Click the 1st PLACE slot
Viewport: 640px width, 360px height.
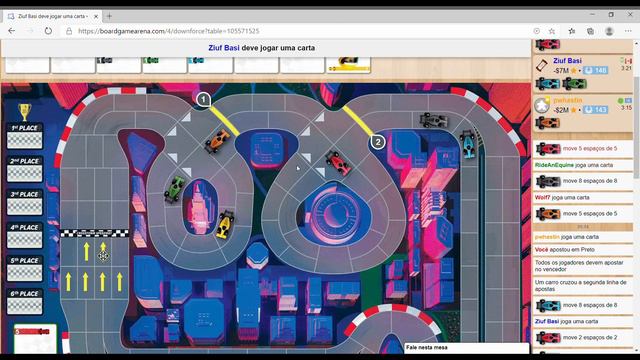coord(24,136)
